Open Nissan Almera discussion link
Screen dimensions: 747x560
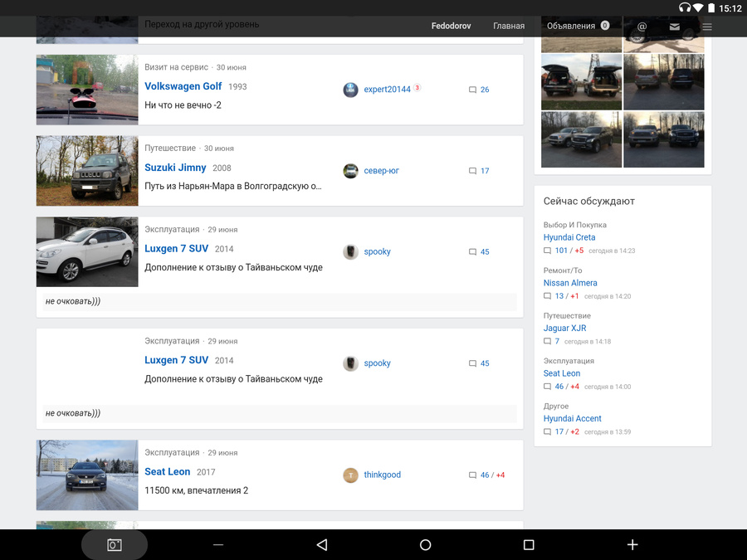pyautogui.click(x=570, y=283)
